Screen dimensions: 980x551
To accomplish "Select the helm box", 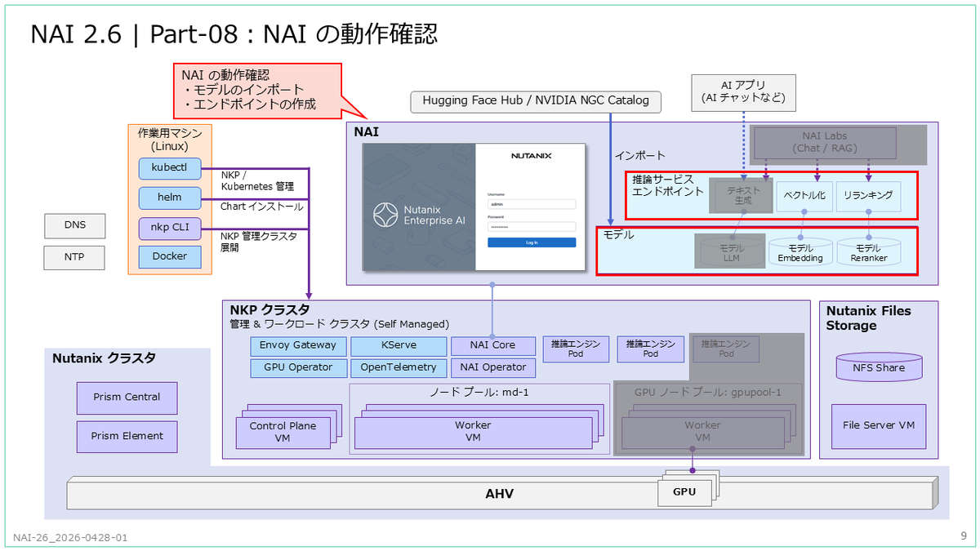I will coord(170,198).
